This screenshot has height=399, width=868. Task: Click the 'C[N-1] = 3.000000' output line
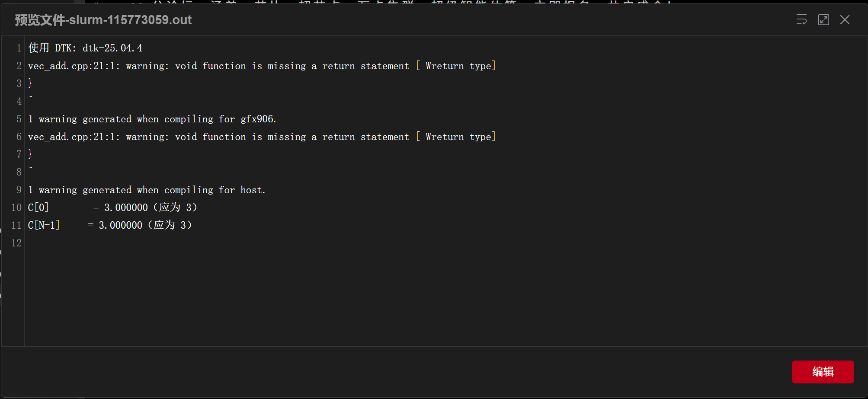[110, 225]
